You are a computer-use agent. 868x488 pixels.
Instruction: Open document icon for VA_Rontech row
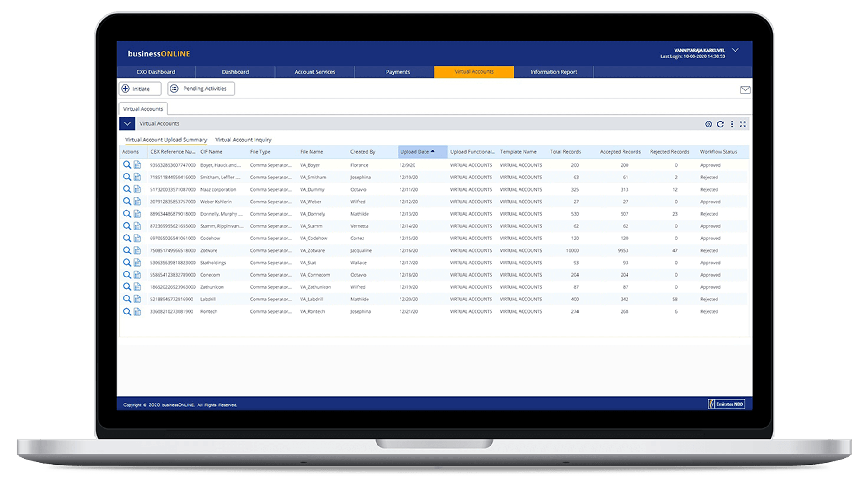[x=137, y=311]
